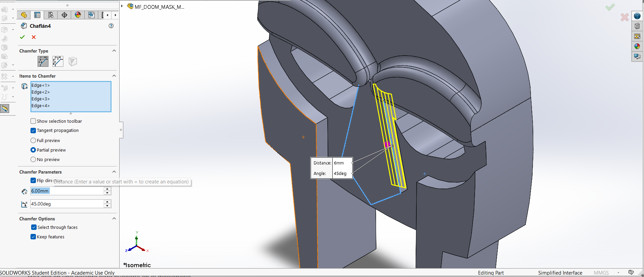Open the DisplayManager color ball tab
Screen dimensions: 644x277
click(x=78, y=15)
